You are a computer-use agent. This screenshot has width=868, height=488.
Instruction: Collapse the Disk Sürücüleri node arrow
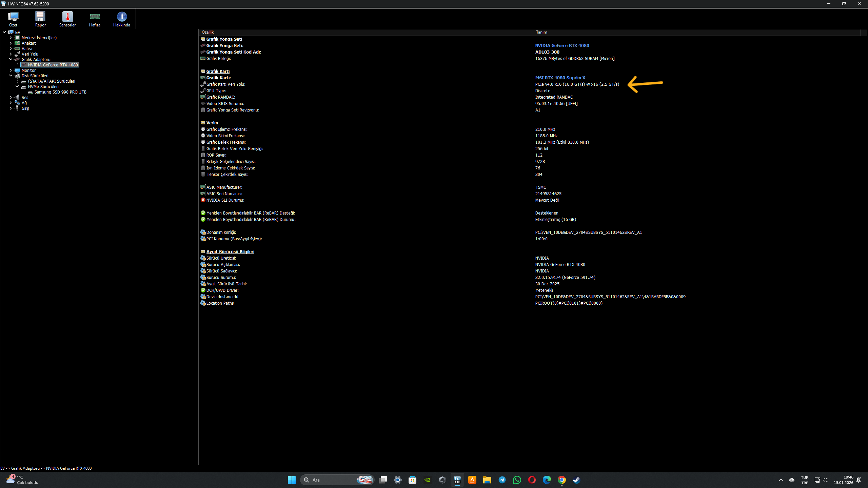pyautogui.click(x=11, y=76)
